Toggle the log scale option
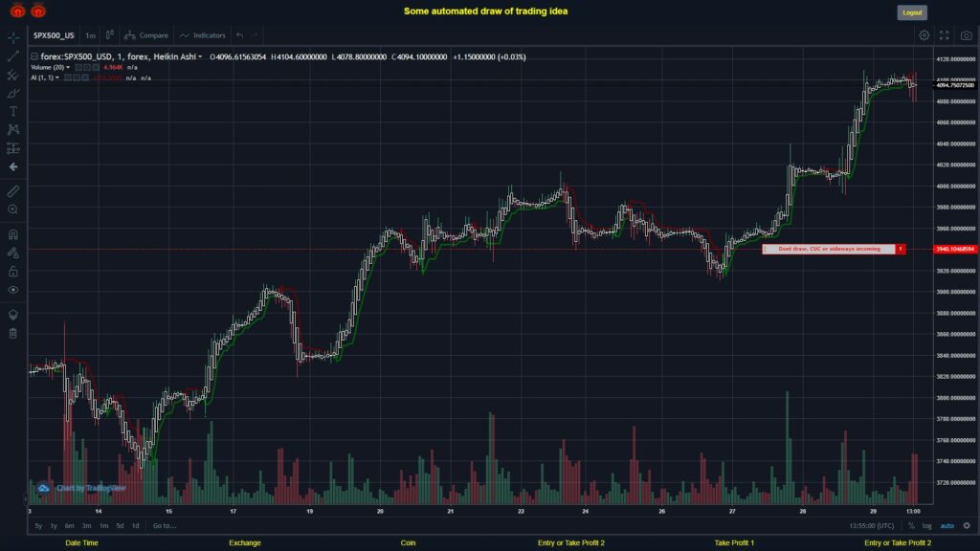Screen dimensions: 980x551 926,526
